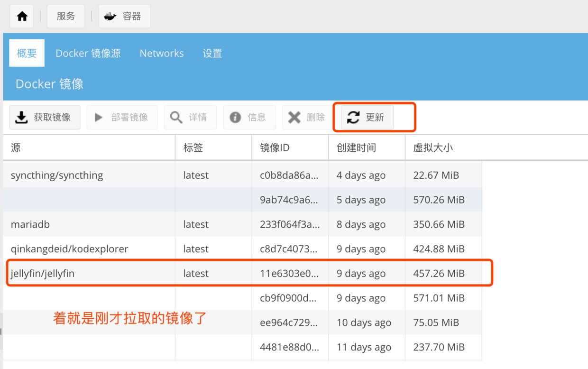
Task: Click the 更新 refresh button
Action: point(367,117)
